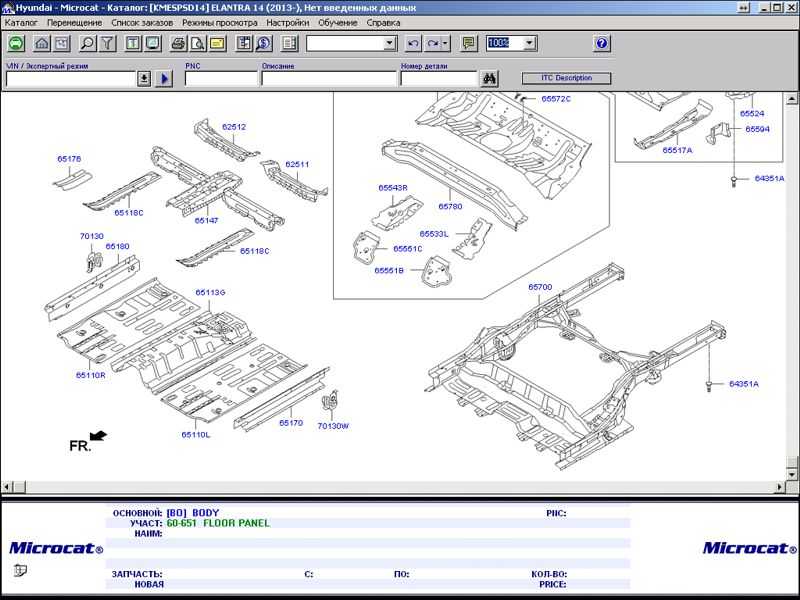The height and width of the screenshot is (600, 800).
Task: Select part label 65147
Action: point(206,220)
